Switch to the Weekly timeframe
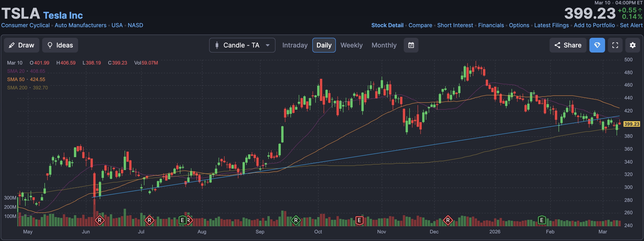The height and width of the screenshot is (241, 644). [351, 45]
